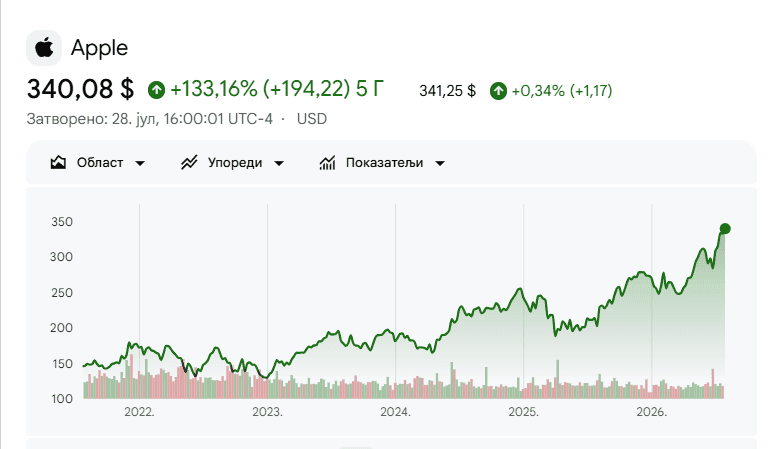Click the 350 value on price axis

click(62, 222)
